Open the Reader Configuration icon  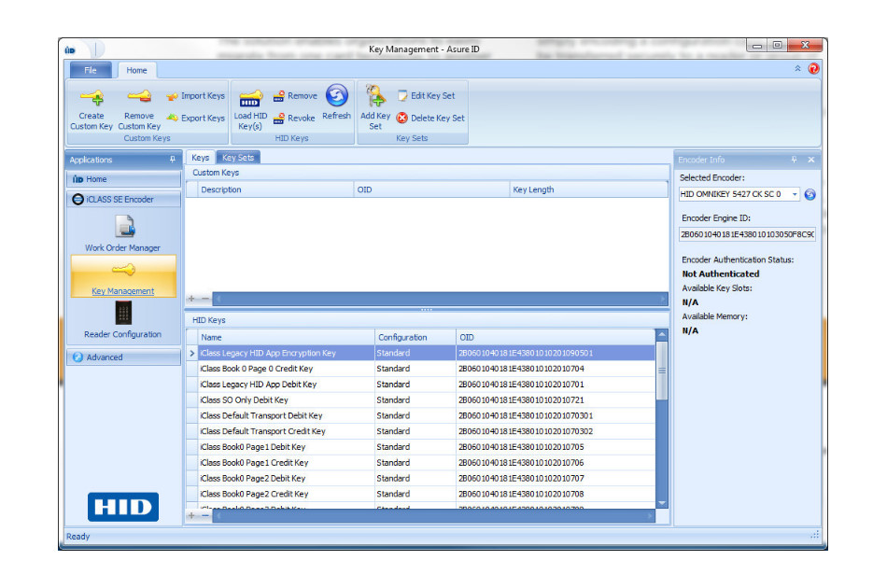tap(123, 313)
